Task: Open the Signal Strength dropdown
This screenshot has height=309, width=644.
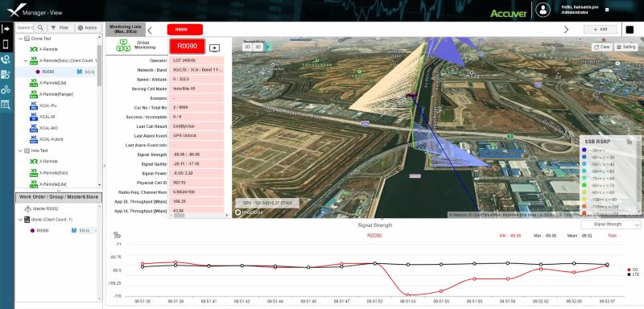Action: [611, 225]
